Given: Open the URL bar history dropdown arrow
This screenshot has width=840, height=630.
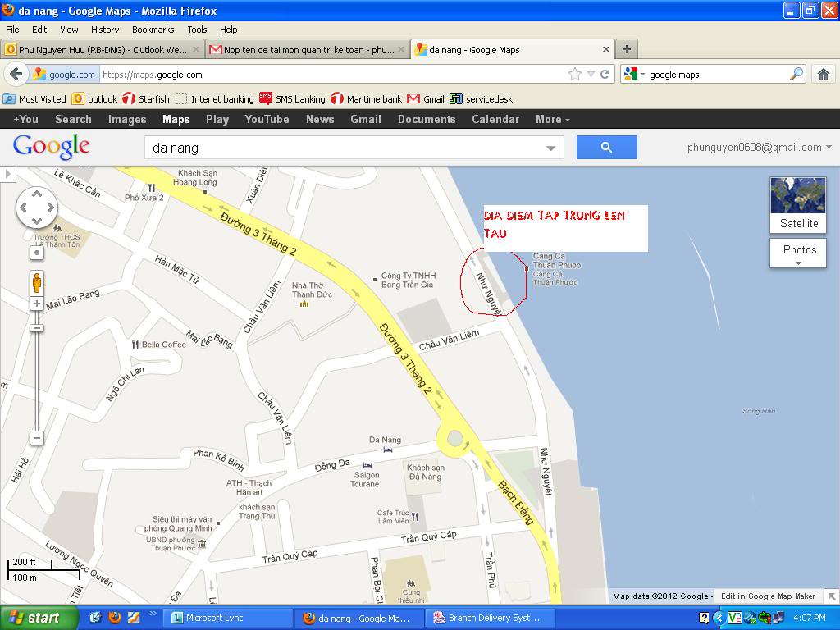Looking at the screenshot, I should pos(591,75).
